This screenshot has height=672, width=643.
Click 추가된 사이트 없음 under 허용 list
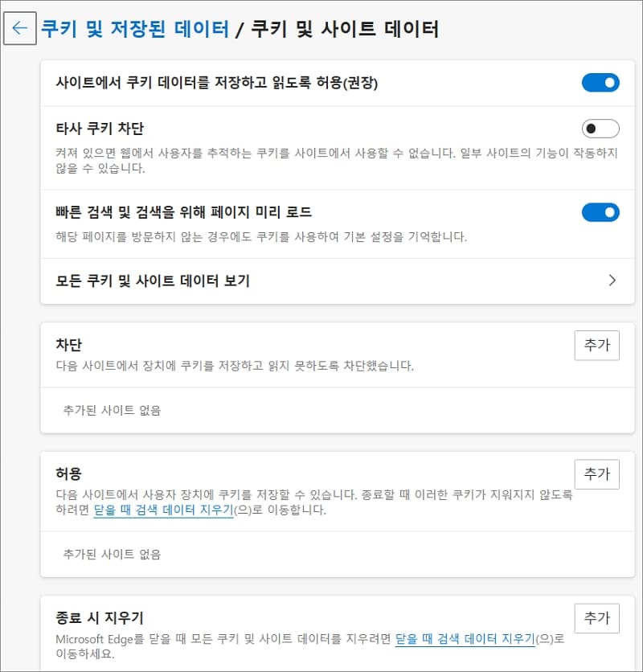click(112, 555)
